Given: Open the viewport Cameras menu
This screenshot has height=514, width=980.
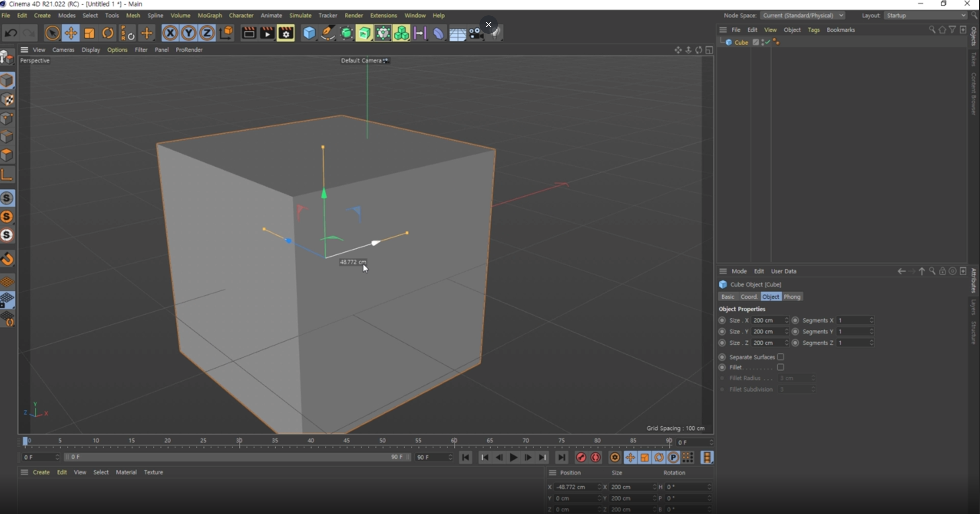Looking at the screenshot, I should click(63, 50).
